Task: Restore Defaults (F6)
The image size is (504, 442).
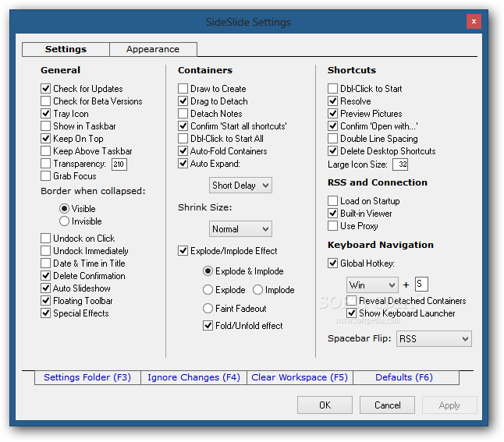Action: pos(404,377)
